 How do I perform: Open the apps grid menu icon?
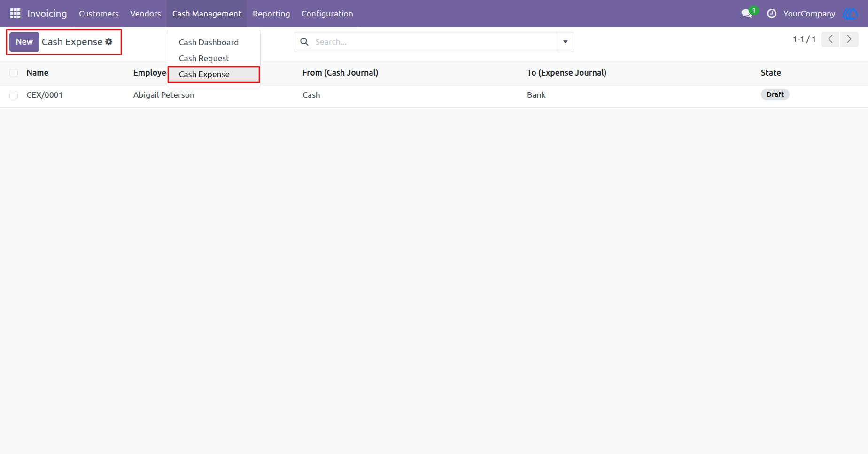pos(15,14)
